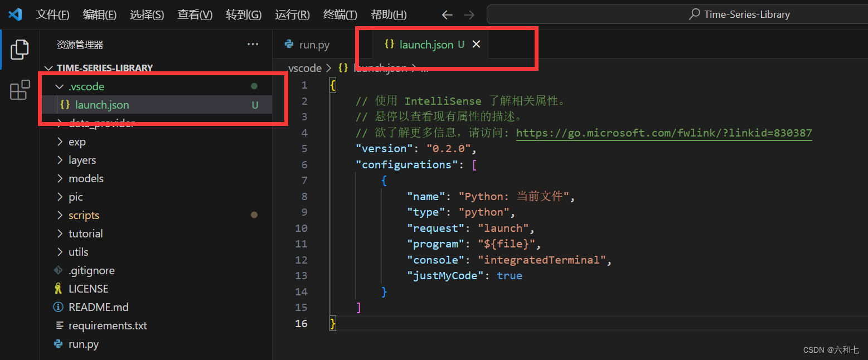Image resolution: width=868 pixels, height=360 pixels.
Task: Click the "integratedTerminal" console value
Action: [x=542, y=260]
